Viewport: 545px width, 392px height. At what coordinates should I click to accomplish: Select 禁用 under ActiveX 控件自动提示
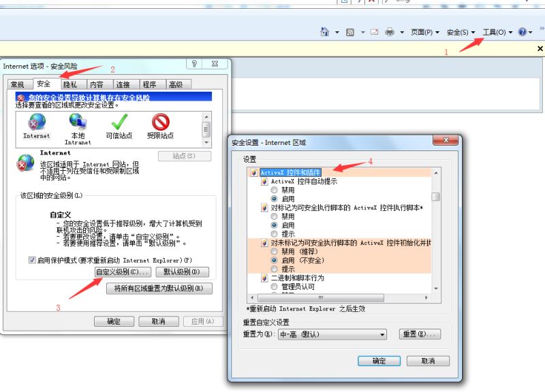[275, 190]
